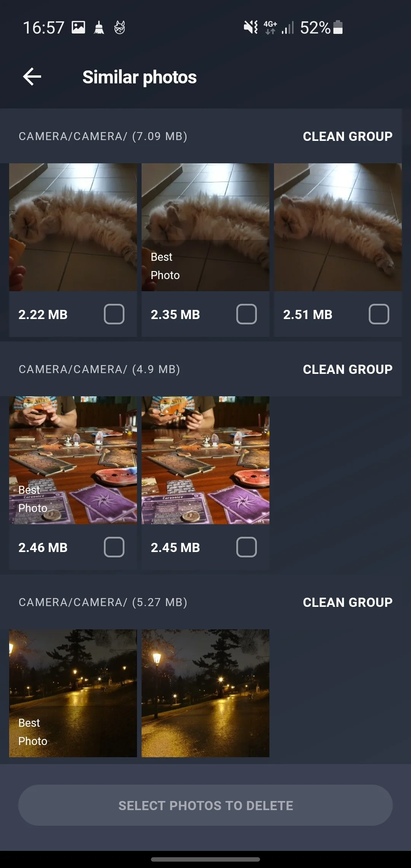Open the night street Best Photo thumbnail
Screen dimensions: 411x868
(x=73, y=693)
